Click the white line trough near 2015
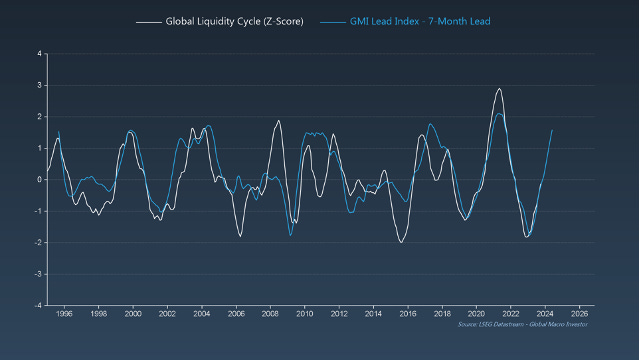 coord(401,242)
